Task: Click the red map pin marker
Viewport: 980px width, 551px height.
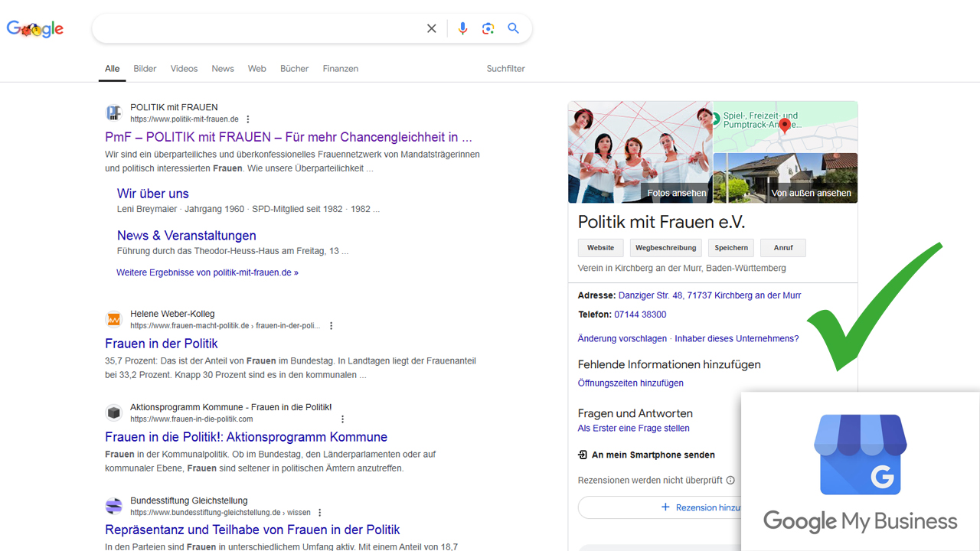Action: 784,126
